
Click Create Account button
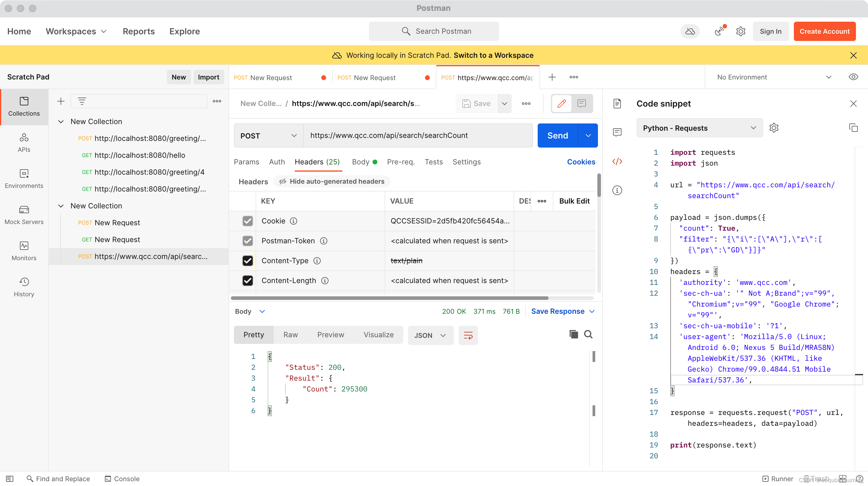point(824,31)
